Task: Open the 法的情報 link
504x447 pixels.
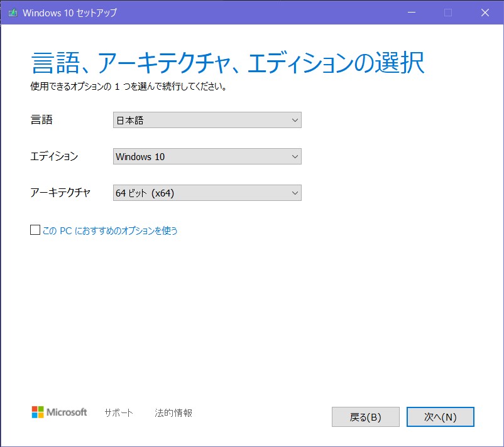Action: [x=173, y=412]
